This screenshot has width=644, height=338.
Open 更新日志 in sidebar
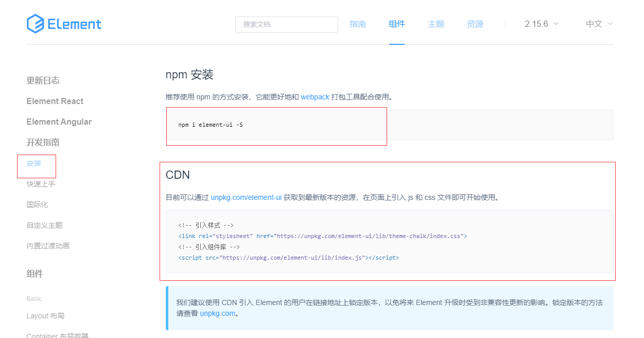pos(43,80)
